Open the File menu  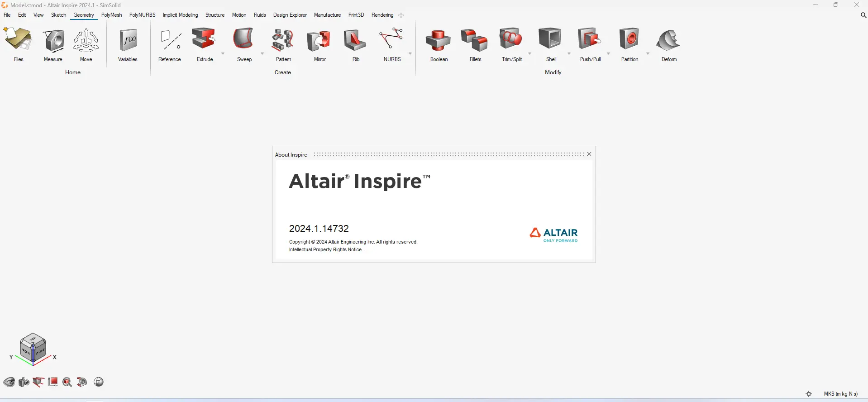(7, 15)
